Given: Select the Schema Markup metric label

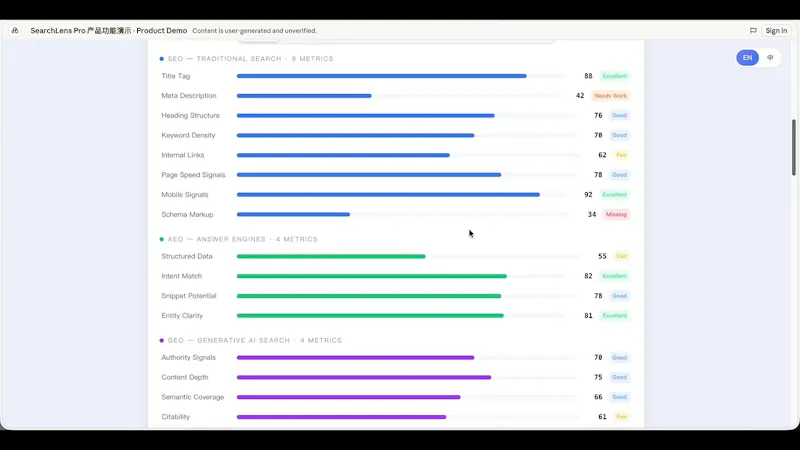Looking at the screenshot, I should coord(187,215).
